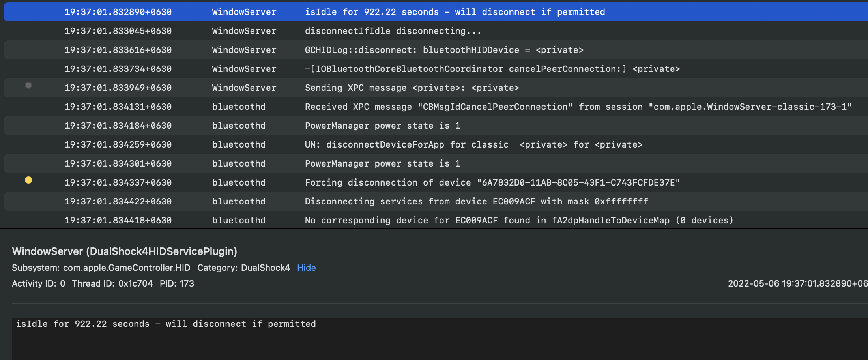
Task: Click the Thread ID 0x1c704 detail text
Action: click(112, 284)
